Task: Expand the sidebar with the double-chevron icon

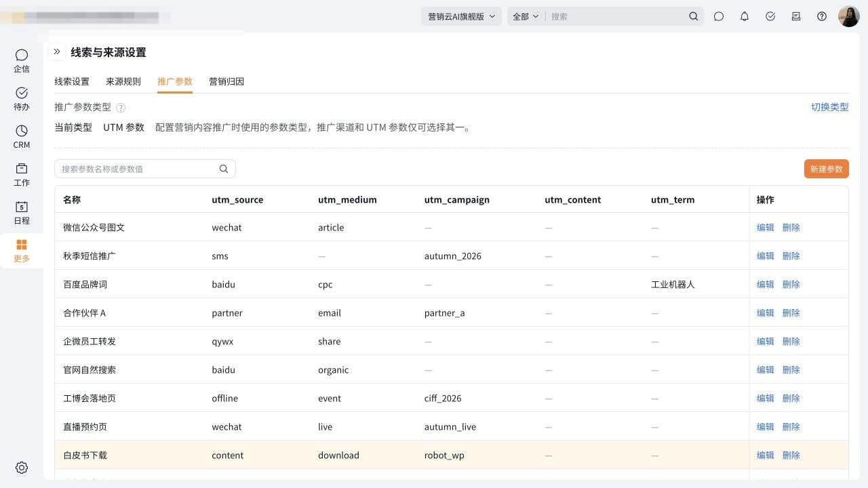Action: click(x=57, y=52)
